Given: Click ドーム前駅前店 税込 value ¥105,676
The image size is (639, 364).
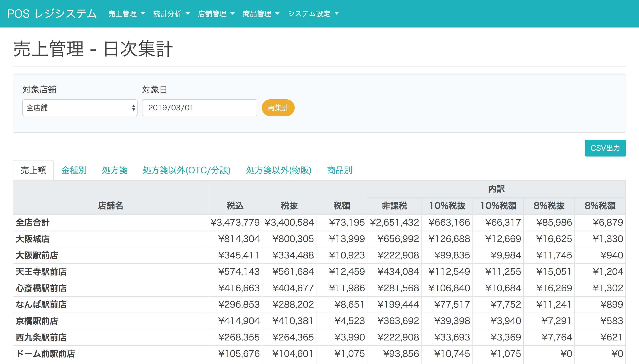Looking at the screenshot, I should click(239, 354).
